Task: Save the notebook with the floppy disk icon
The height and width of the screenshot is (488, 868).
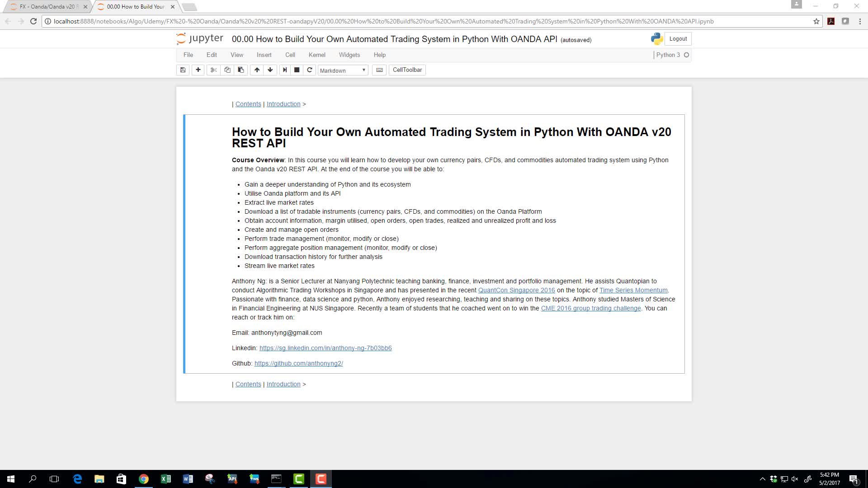Action: point(183,70)
